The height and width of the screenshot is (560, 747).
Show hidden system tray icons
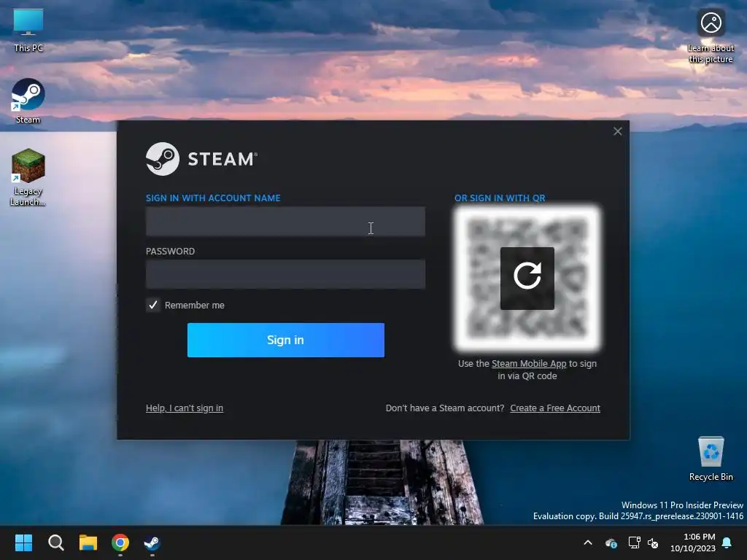click(x=588, y=542)
